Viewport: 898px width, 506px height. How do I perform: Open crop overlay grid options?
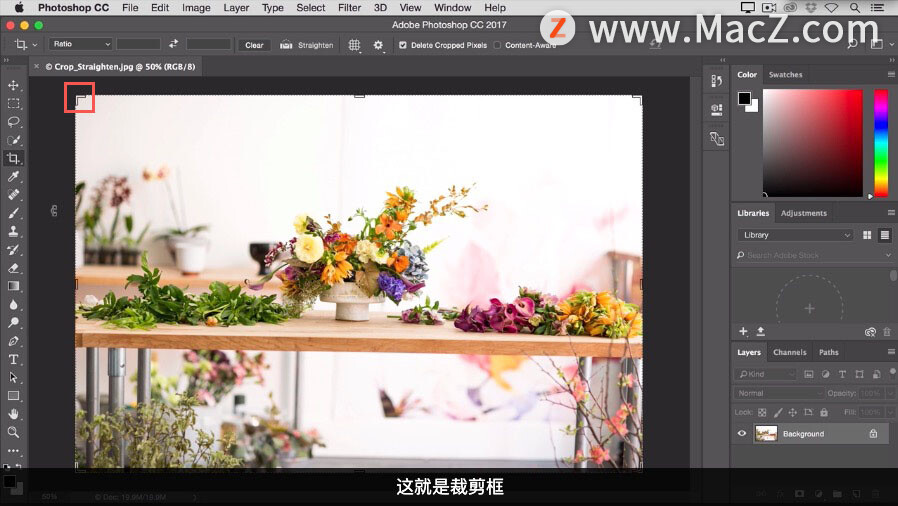(355, 45)
